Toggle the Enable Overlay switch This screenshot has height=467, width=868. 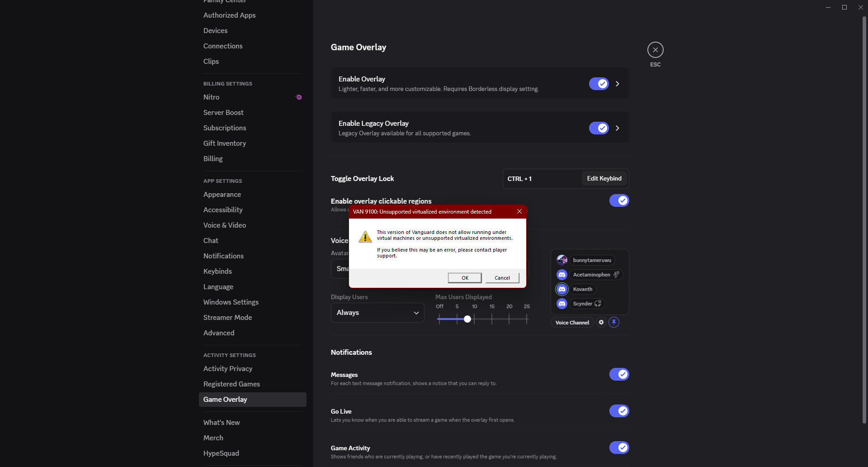coord(599,84)
